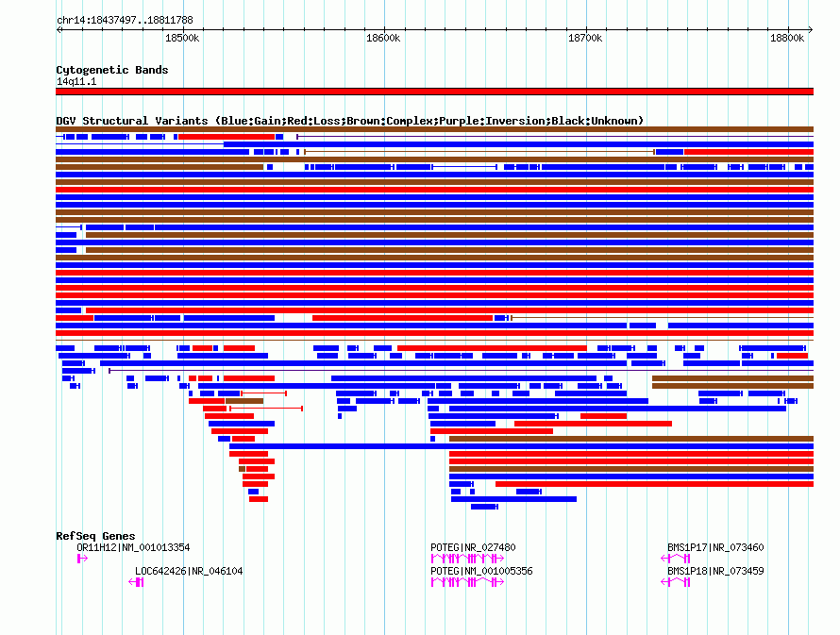Open the POTEG NM_001005356 transcript glyph
The image size is (840, 635).
[467, 582]
